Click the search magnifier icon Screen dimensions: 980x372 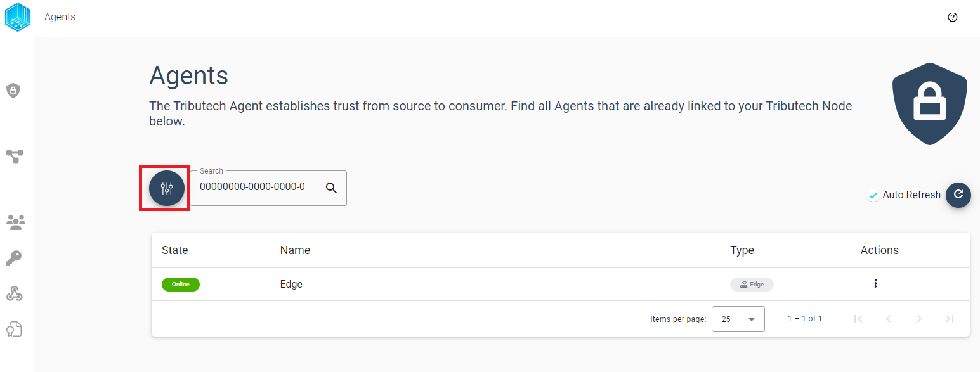click(x=331, y=188)
